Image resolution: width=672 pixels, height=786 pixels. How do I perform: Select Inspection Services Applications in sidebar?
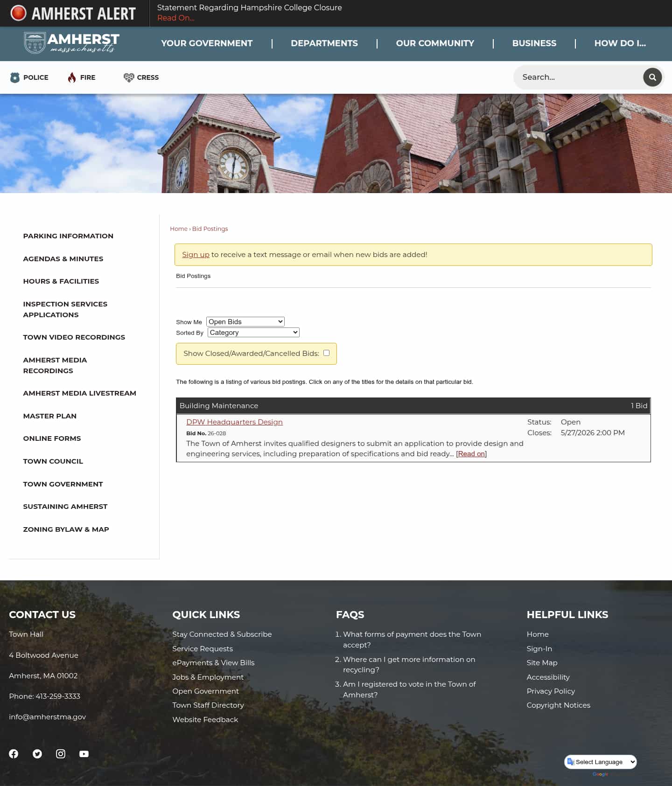tap(65, 309)
